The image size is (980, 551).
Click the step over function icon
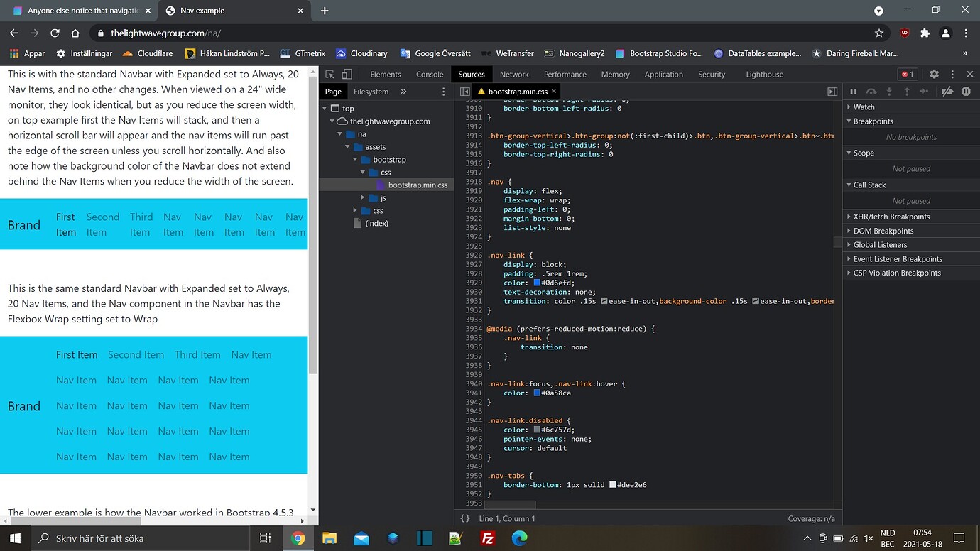871,92
